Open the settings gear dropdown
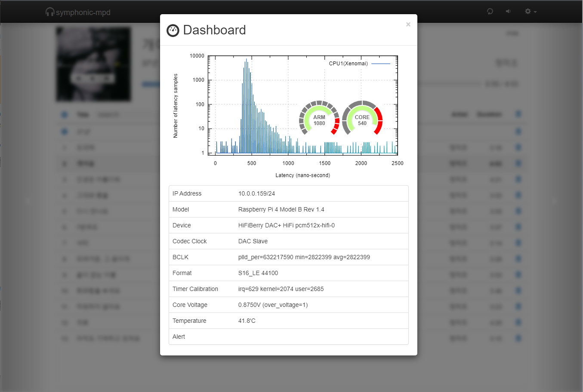Image resolution: width=583 pixels, height=392 pixels. (531, 11)
